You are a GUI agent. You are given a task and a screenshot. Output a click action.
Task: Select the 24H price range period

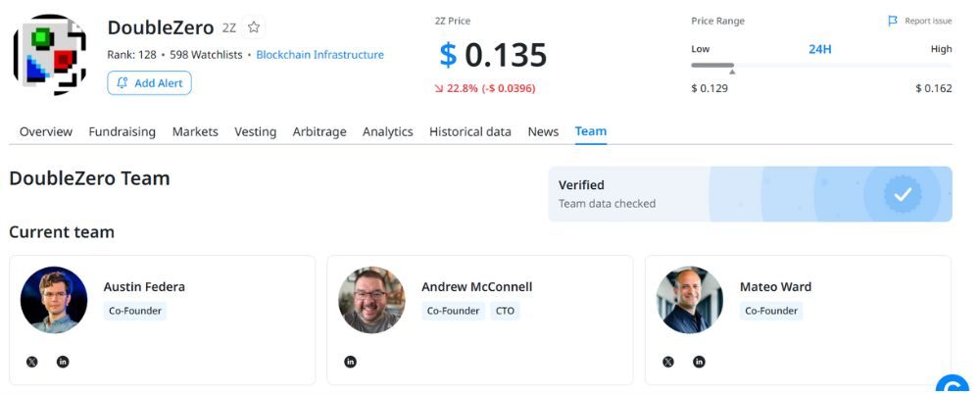(x=819, y=49)
